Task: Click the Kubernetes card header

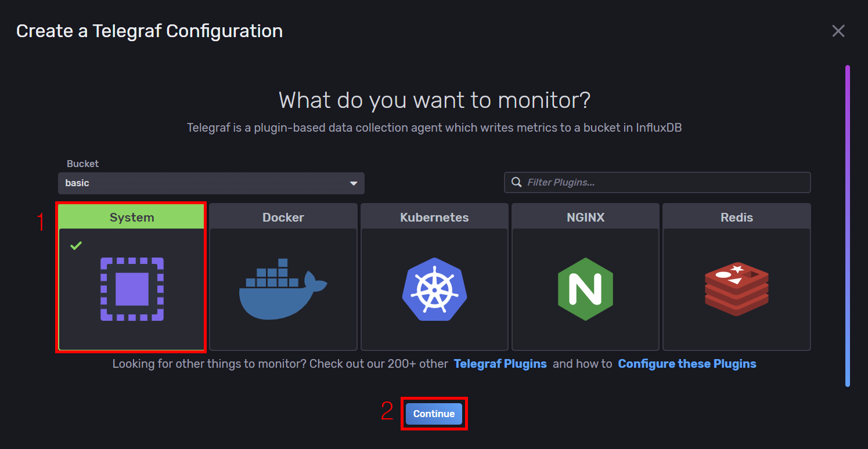Action: pyautogui.click(x=434, y=217)
